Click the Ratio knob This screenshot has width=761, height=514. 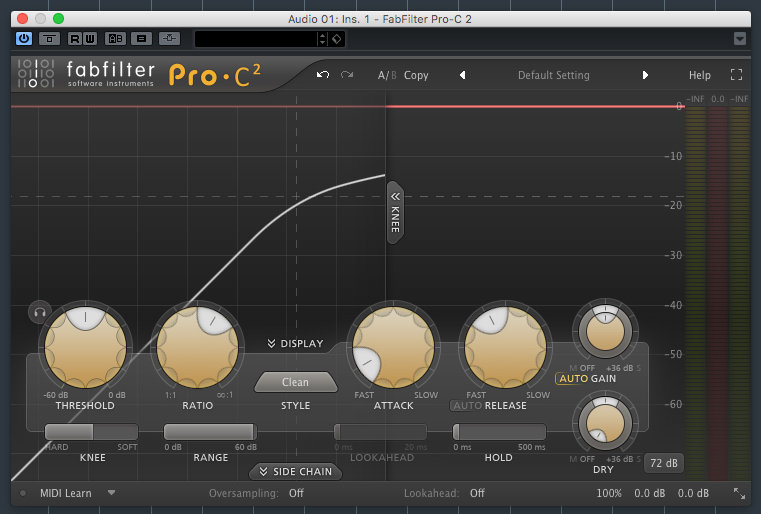(x=198, y=347)
